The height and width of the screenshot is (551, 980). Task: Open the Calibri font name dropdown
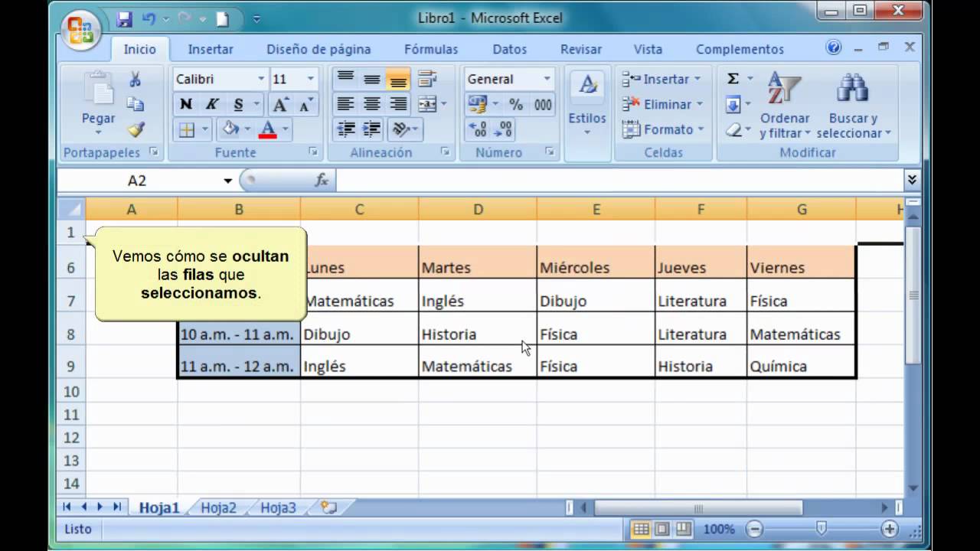[261, 79]
